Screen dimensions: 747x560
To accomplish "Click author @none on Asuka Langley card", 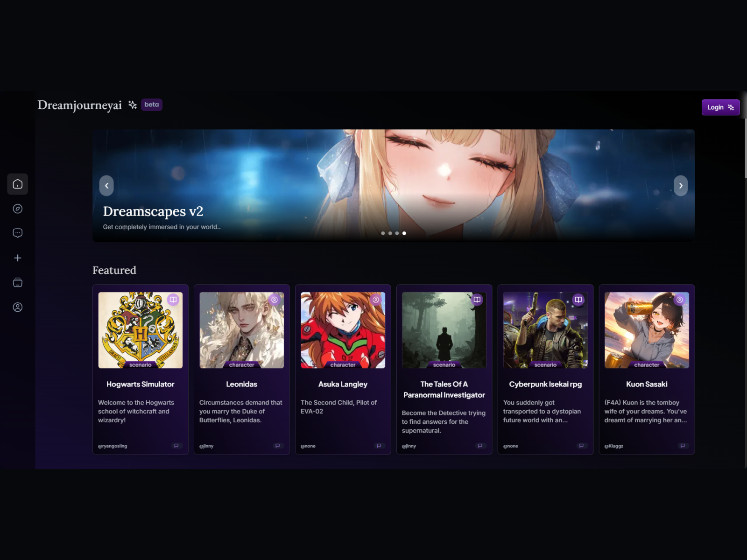I will tap(308, 446).
